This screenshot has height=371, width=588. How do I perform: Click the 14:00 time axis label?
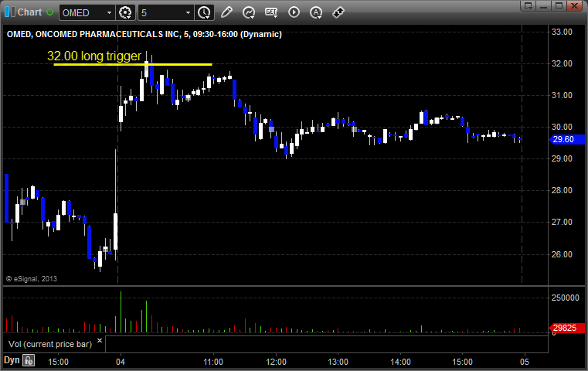coord(400,362)
